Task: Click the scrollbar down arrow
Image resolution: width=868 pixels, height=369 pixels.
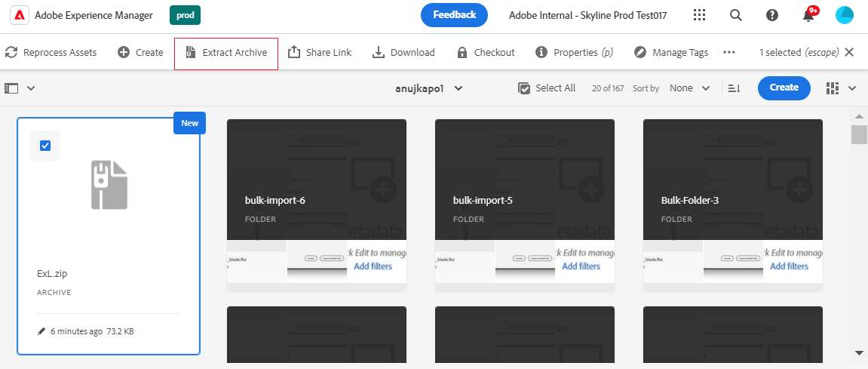Action: point(859,352)
